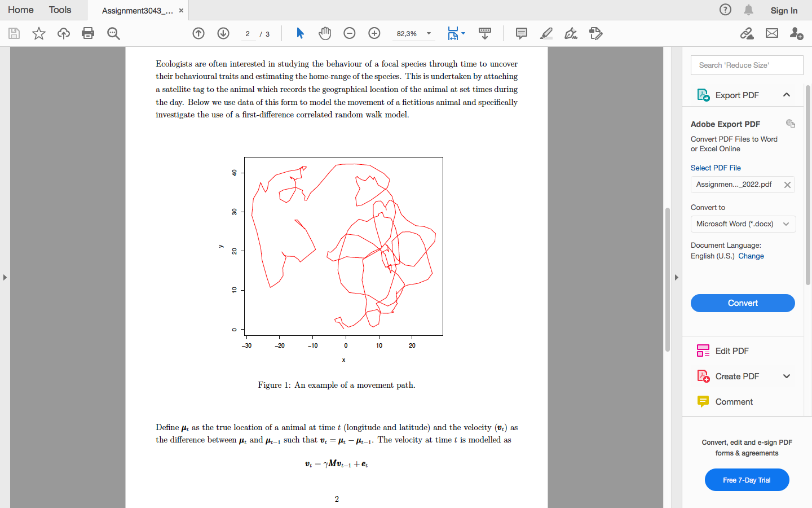812x508 pixels.
Task: Activate the Selection arrow tool
Action: click(x=300, y=33)
